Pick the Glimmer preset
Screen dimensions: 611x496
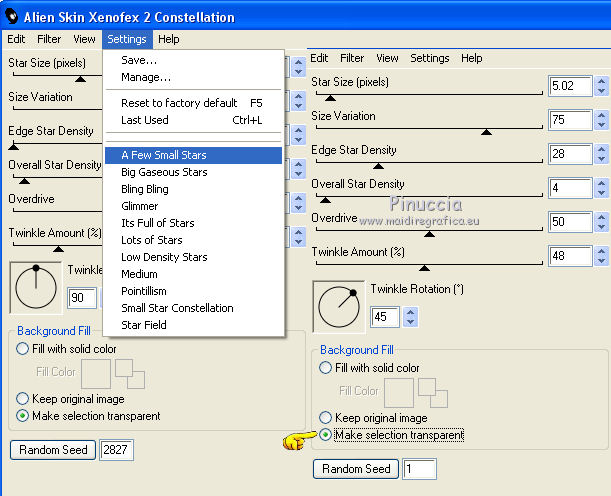[193, 206]
